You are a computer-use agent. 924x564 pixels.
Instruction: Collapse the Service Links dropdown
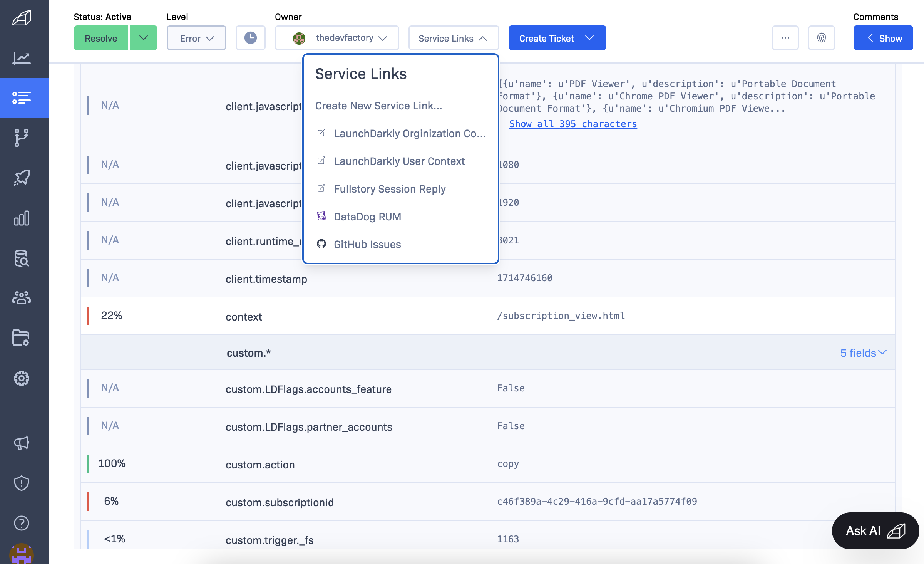pyautogui.click(x=454, y=38)
